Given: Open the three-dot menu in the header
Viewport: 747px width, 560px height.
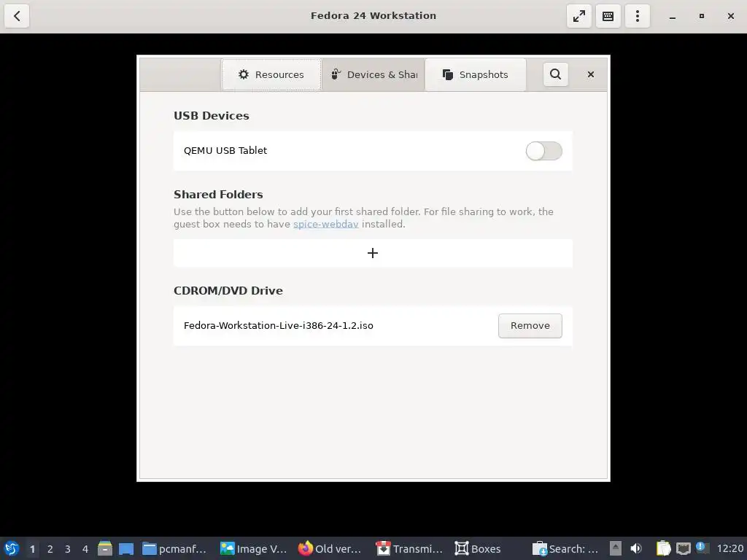Looking at the screenshot, I should pyautogui.click(x=638, y=16).
